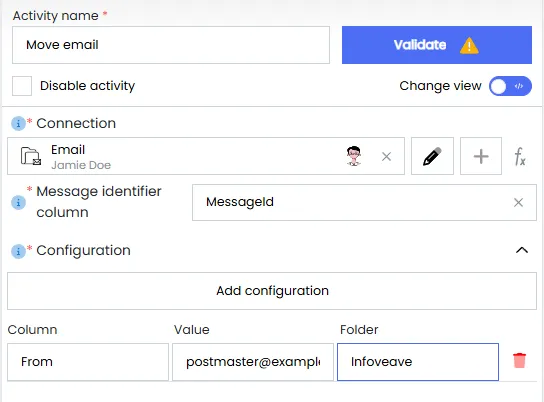This screenshot has width=544, height=402.
Task: Click the info icon beside Configuration
Action: pyautogui.click(x=18, y=251)
